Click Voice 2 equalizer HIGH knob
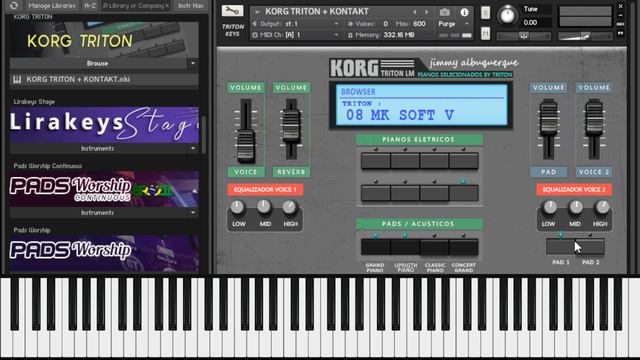 click(602, 207)
